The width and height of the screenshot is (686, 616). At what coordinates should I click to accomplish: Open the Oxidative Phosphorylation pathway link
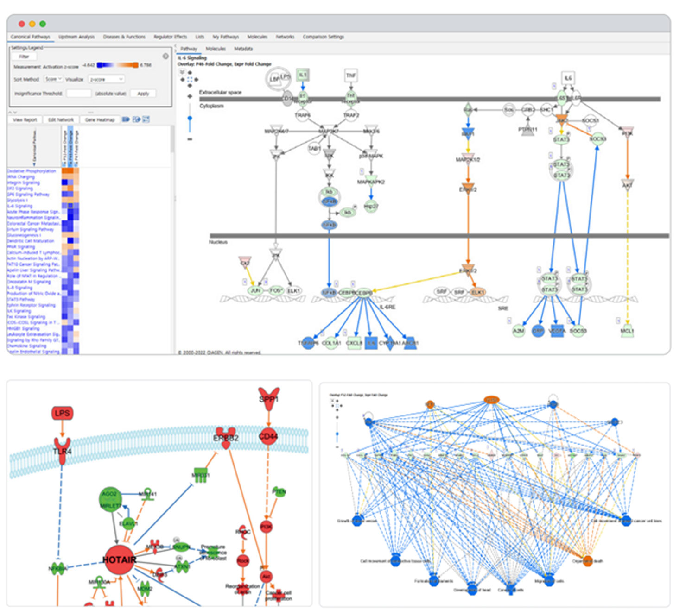click(32, 171)
